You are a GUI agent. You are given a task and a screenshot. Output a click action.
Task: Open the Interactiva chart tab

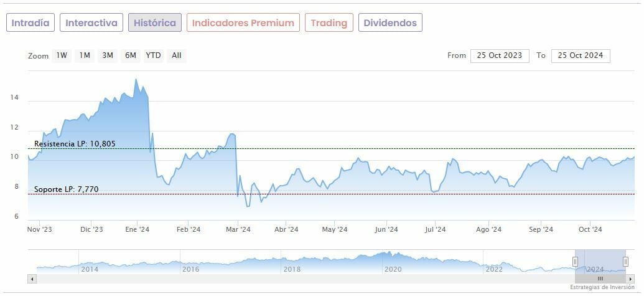[x=91, y=23]
